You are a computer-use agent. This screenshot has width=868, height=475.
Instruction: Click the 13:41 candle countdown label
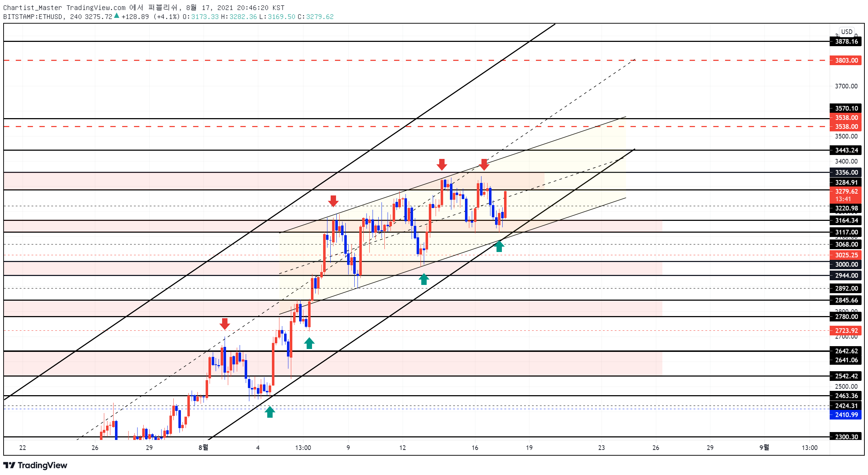pos(843,199)
